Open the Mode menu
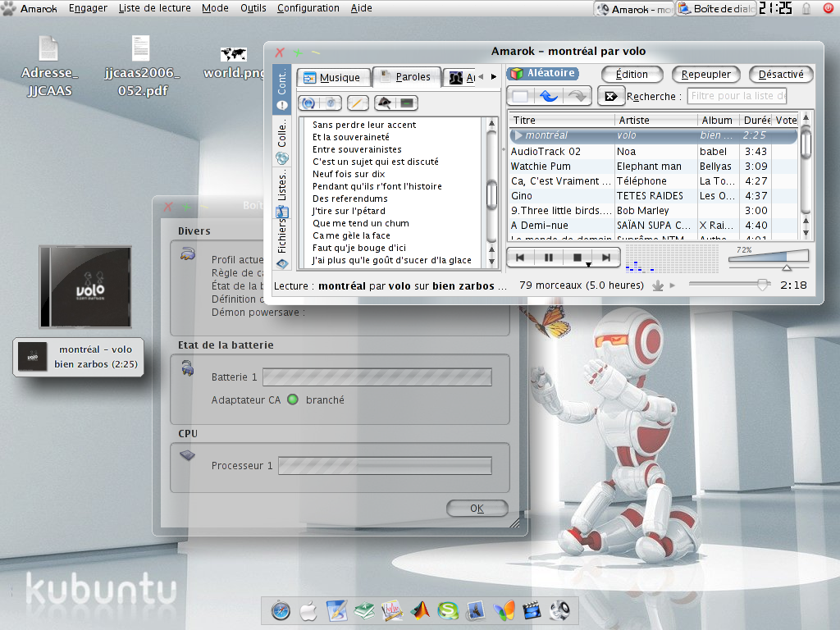Viewport: 840px width, 630px height. coord(216,8)
